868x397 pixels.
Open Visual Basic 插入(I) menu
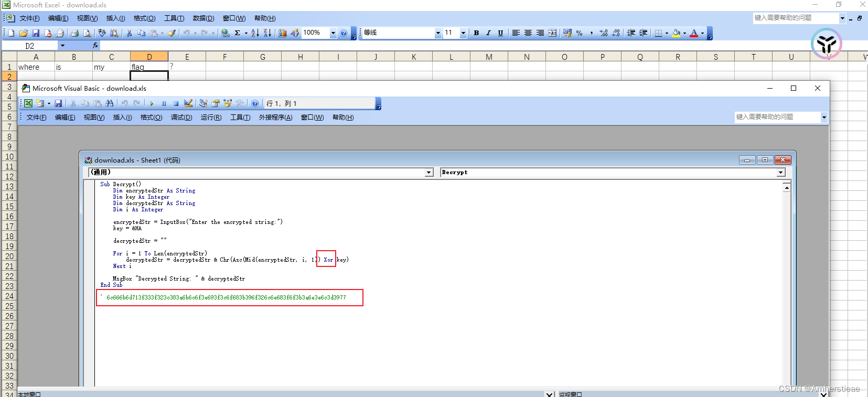123,117
